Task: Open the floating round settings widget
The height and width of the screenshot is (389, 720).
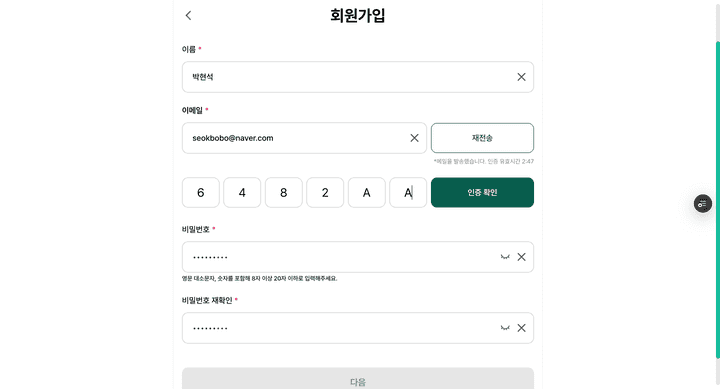Action: pos(703,203)
